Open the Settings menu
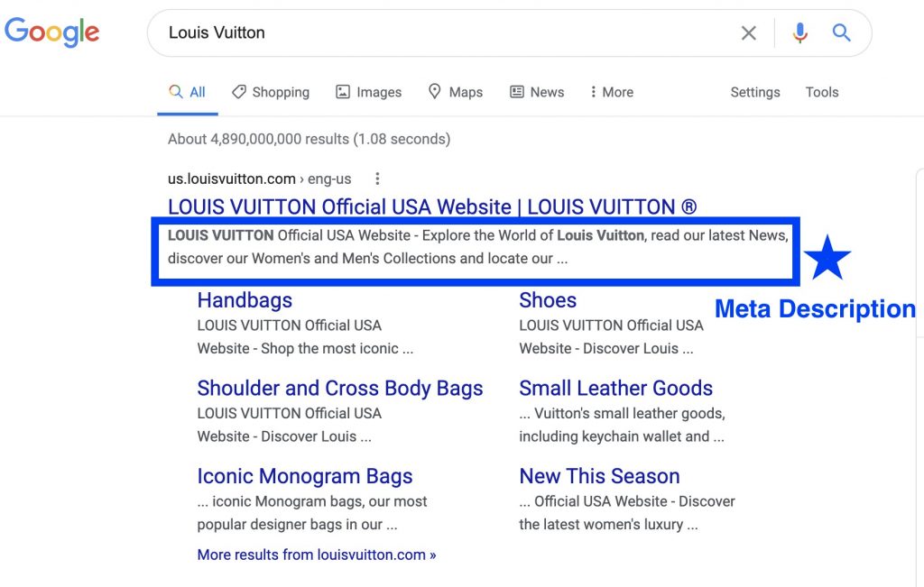Viewport: 924px width, 587px height. pos(754,92)
